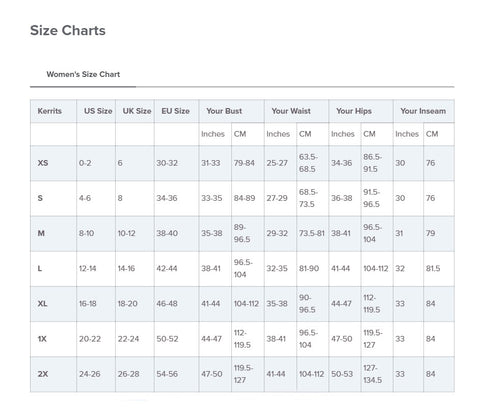
Task: Select the 54-56 EU size cell
Action: point(177,374)
